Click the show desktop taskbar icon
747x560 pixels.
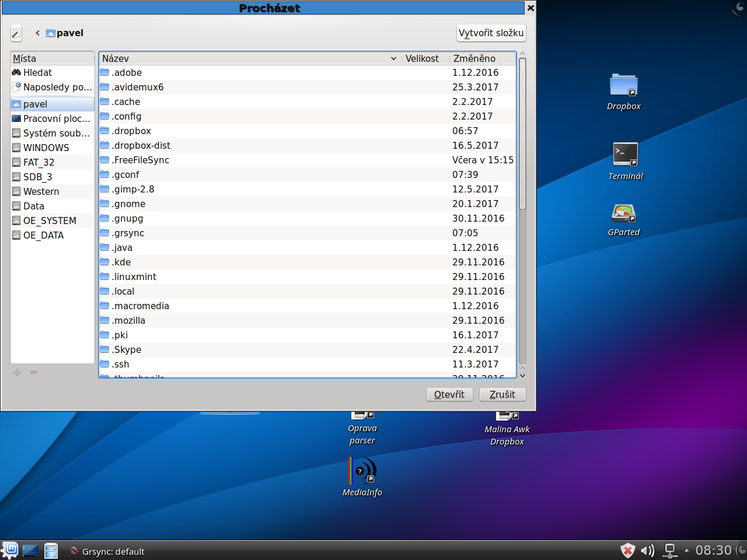pos(30,551)
